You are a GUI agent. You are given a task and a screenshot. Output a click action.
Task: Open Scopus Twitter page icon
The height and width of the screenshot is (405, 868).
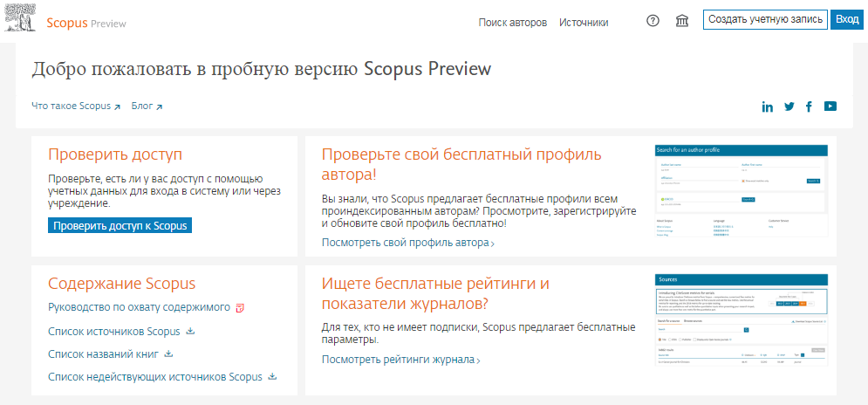tap(789, 106)
